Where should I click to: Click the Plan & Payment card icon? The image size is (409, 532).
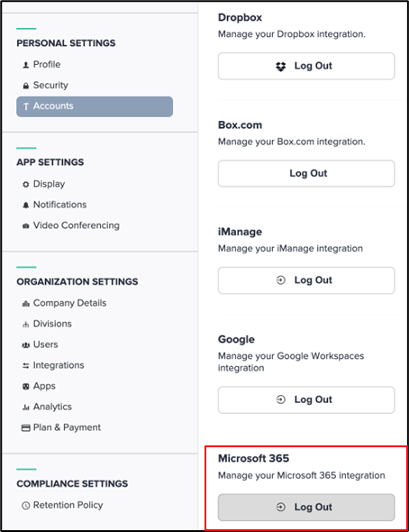(x=26, y=427)
